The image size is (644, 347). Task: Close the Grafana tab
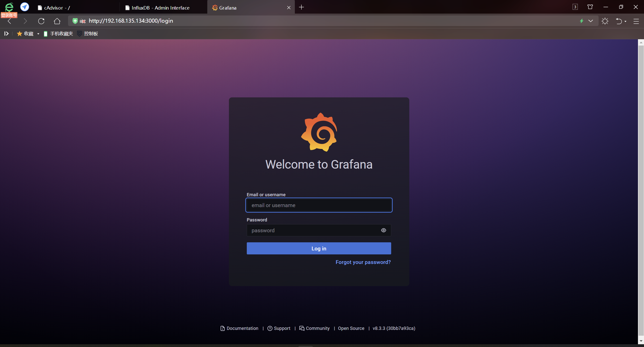[289, 8]
